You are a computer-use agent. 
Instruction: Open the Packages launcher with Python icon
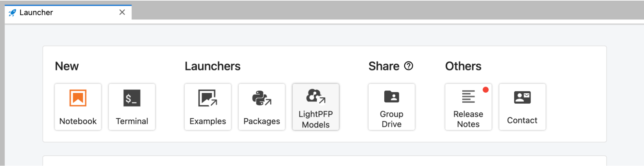coord(262,107)
